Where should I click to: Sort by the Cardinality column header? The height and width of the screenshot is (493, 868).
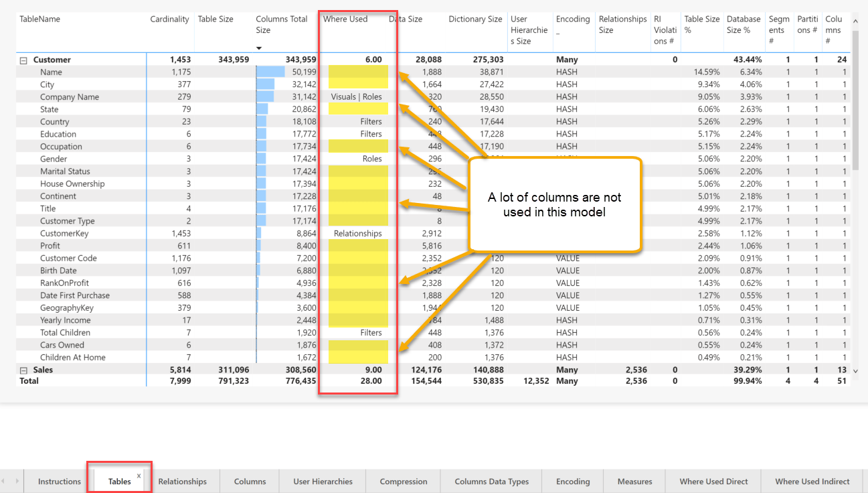pyautogui.click(x=169, y=19)
